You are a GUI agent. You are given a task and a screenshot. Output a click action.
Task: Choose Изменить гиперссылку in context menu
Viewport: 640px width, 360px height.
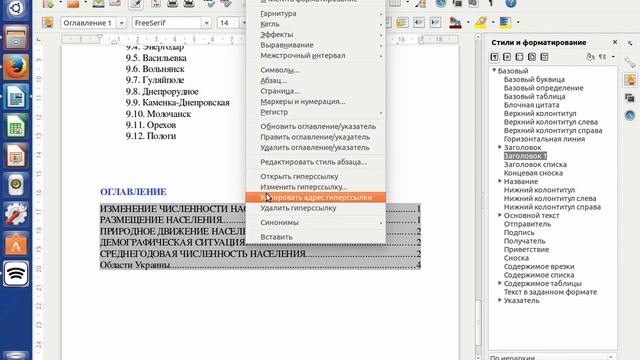[x=316, y=187]
